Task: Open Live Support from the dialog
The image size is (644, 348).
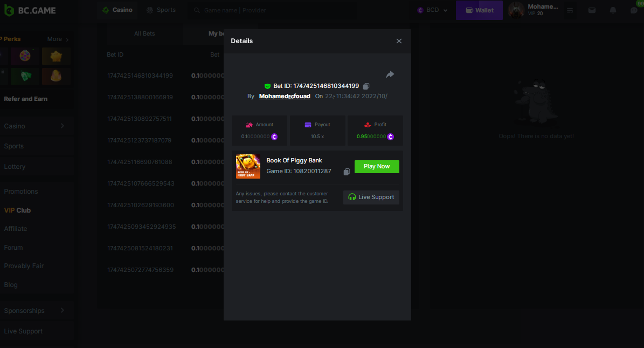Action: click(371, 197)
